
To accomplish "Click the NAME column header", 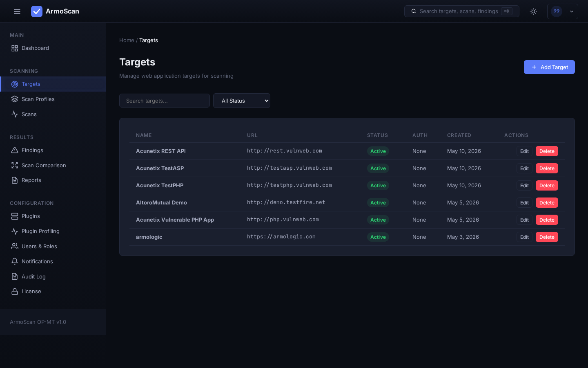I will 144,135.
